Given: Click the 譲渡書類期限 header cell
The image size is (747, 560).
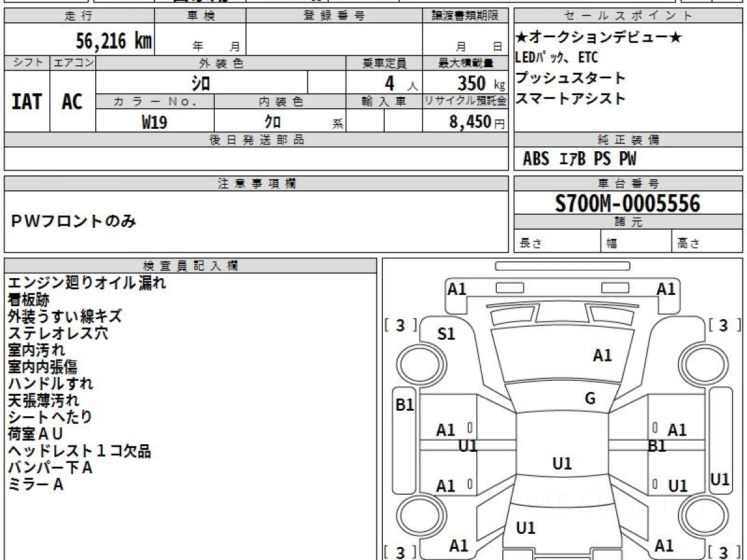Looking at the screenshot, I should 465,16.
